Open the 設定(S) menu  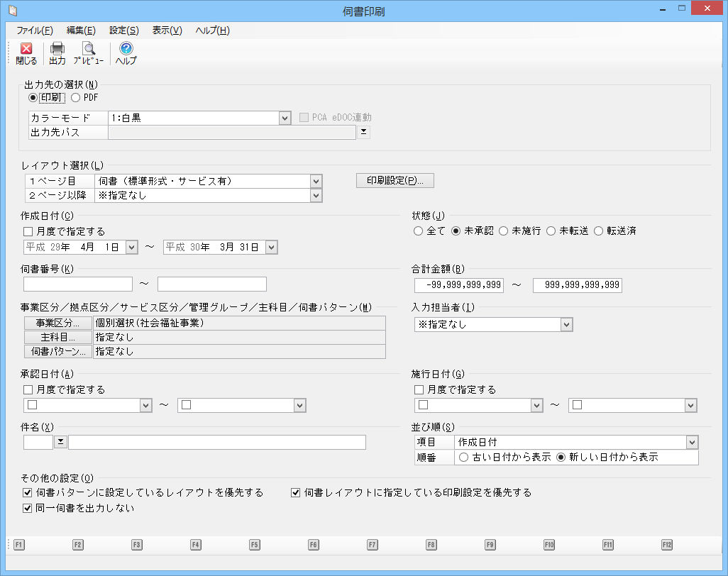pyautogui.click(x=124, y=31)
